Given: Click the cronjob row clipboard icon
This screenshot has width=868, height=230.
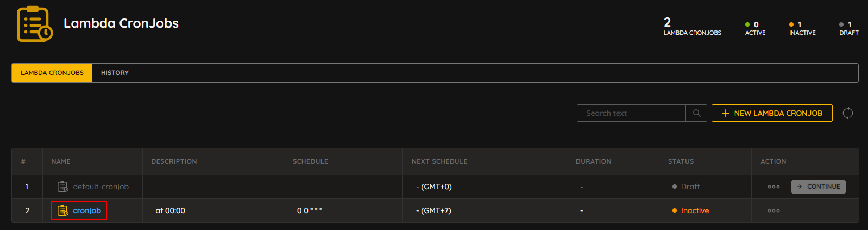Looking at the screenshot, I should coord(63,210).
